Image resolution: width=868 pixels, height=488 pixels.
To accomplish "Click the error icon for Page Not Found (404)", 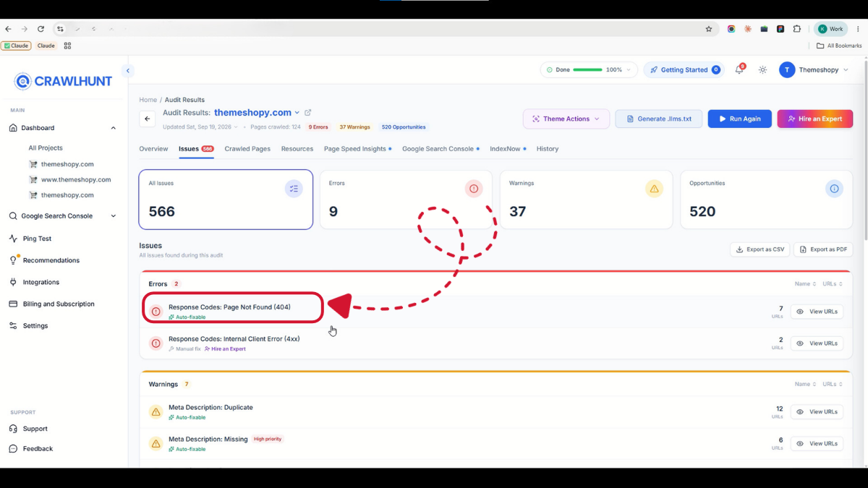I will pos(156,312).
